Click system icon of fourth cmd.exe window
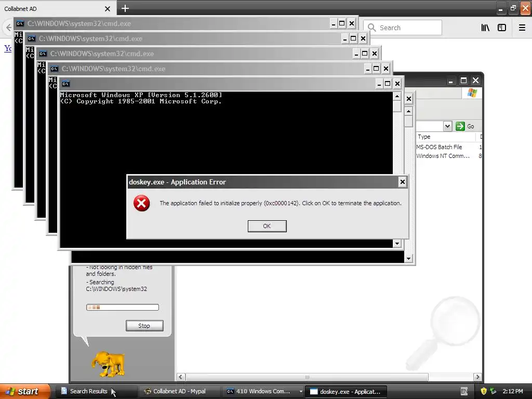The image size is (532, 399). pos(54,69)
